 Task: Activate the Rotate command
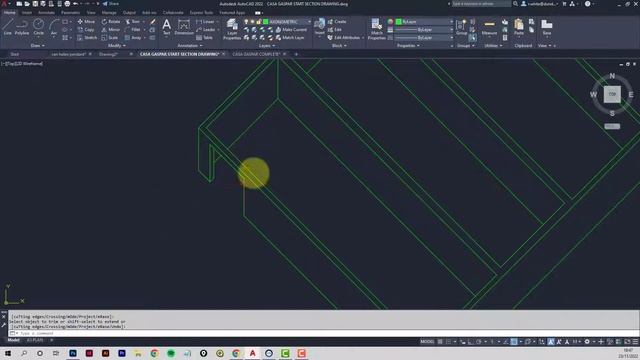[x=111, y=22]
